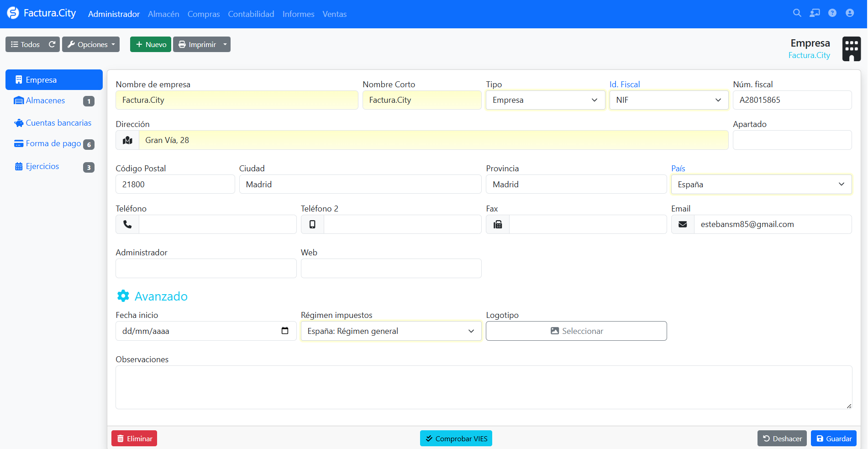
Task: Focus the Provincia field
Action: [x=576, y=184]
